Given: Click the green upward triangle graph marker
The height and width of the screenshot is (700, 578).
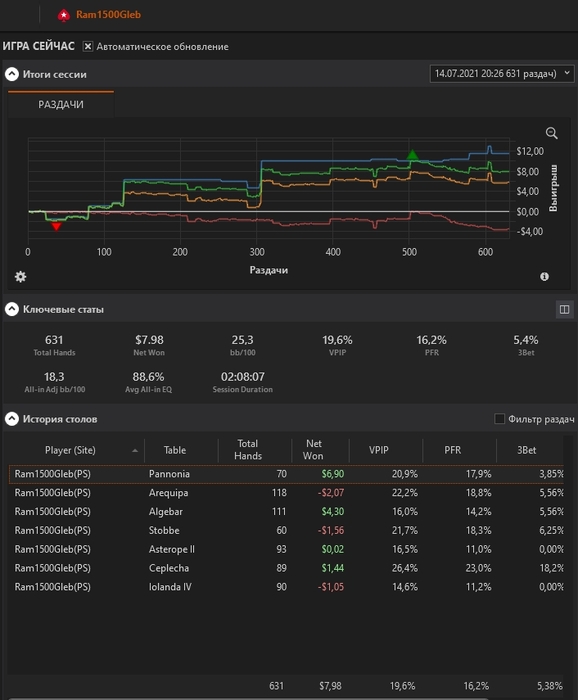Looking at the screenshot, I should (x=412, y=154).
